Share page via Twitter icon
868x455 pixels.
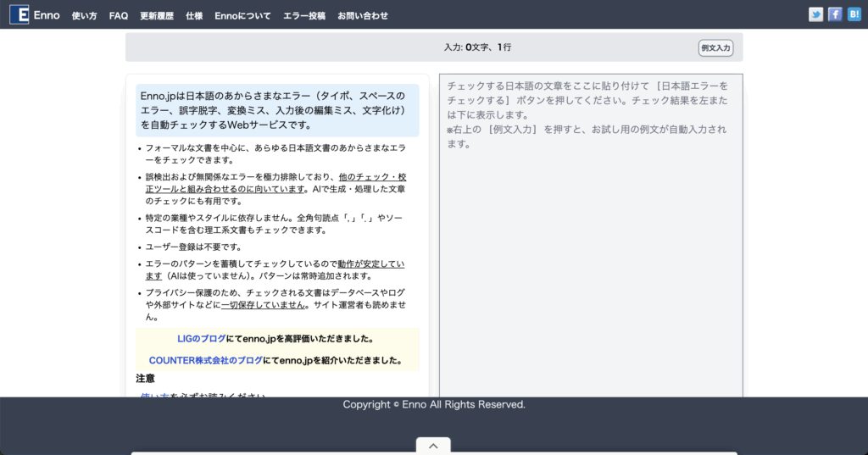815,14
